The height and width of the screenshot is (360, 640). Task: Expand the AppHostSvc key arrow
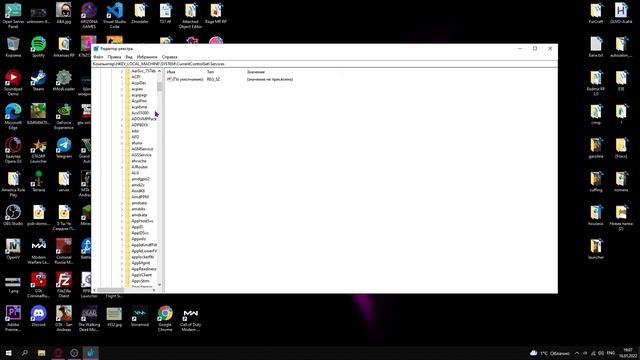click(122, 221)
